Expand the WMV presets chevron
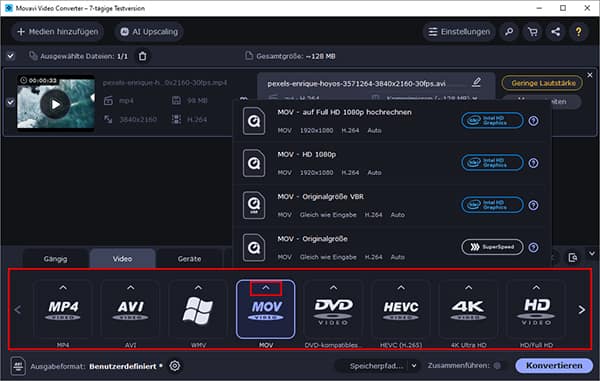This screenshot has width=600, height=381. (198, 287)
